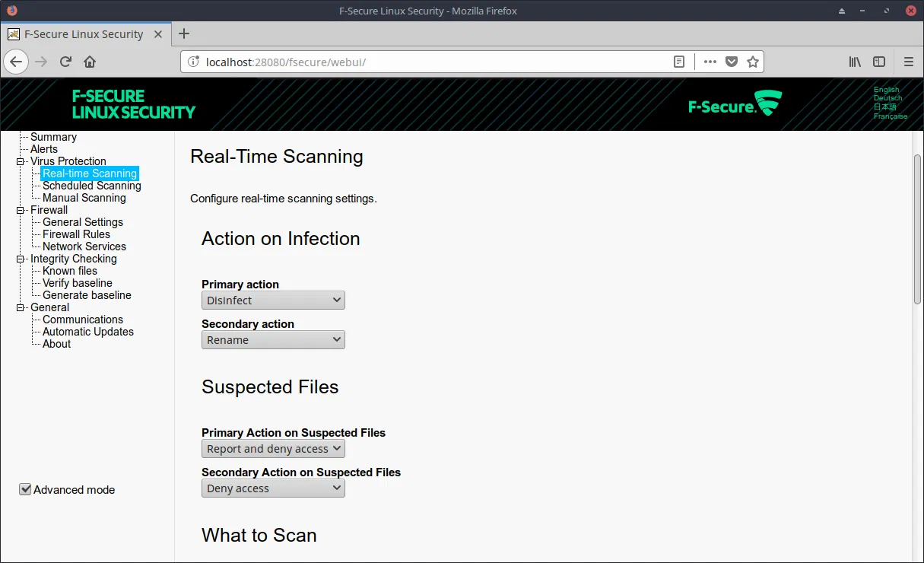
Task: Collapse the Virus Protection tree node
Action: click(x=21, y=161)
